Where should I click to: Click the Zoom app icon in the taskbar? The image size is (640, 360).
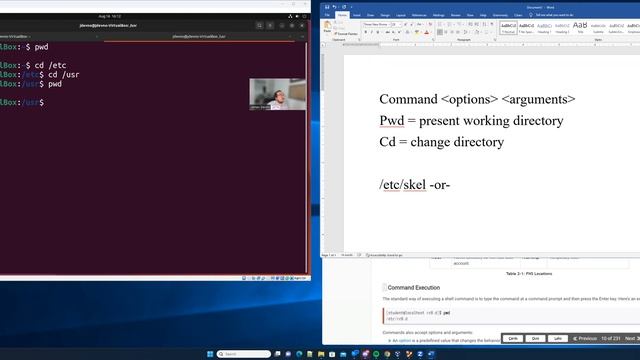420,354
